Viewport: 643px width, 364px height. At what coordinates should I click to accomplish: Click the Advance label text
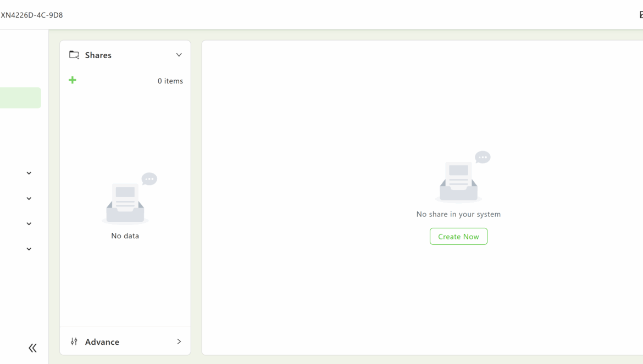click(102, 341)
